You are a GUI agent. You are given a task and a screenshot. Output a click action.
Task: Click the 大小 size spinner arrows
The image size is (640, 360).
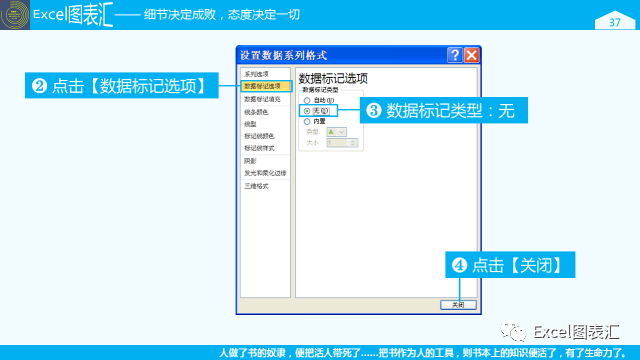click(x=353, y=143)
